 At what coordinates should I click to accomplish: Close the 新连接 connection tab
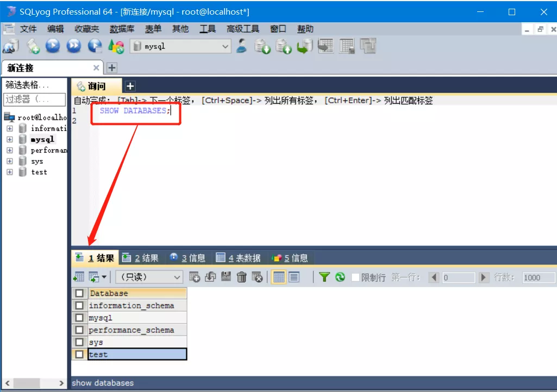point(96,67)
